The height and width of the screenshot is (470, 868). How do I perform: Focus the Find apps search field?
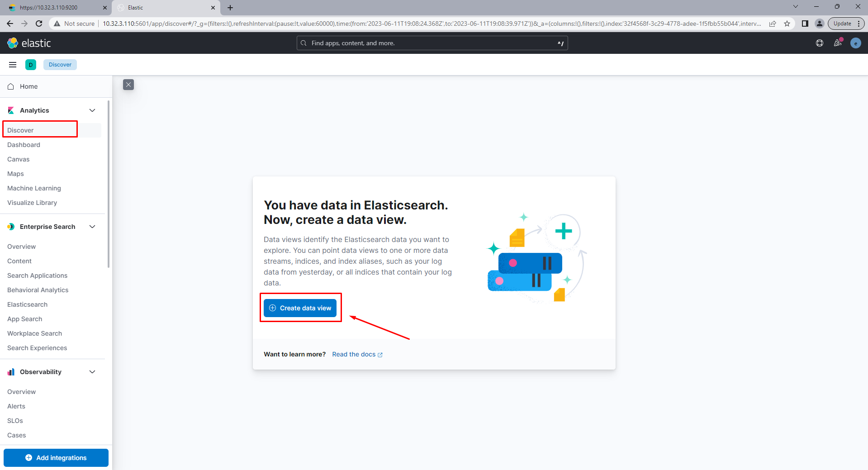(x=432, y=43)
